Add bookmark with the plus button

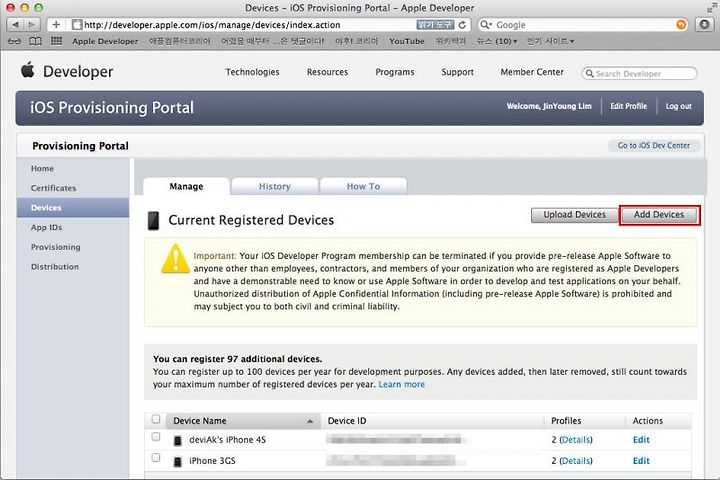click(x=56, y=24)
